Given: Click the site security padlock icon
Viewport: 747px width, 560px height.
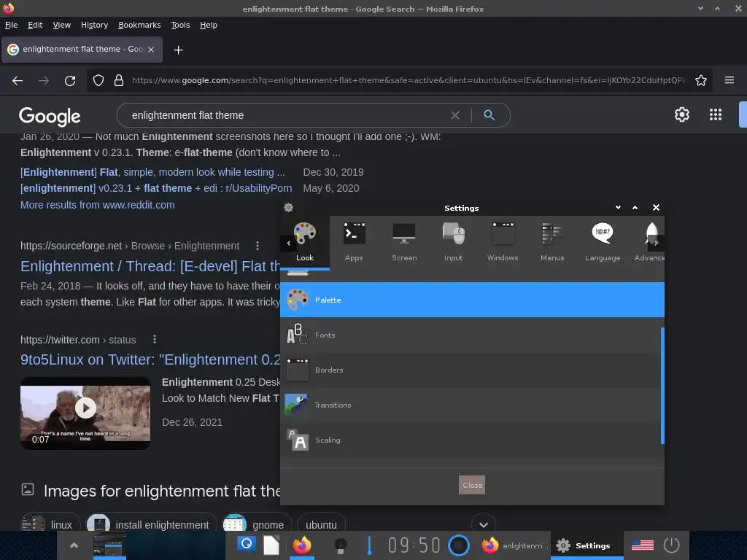Looking at the screenshot, I should pyautogui.click(x=119, y=80).
